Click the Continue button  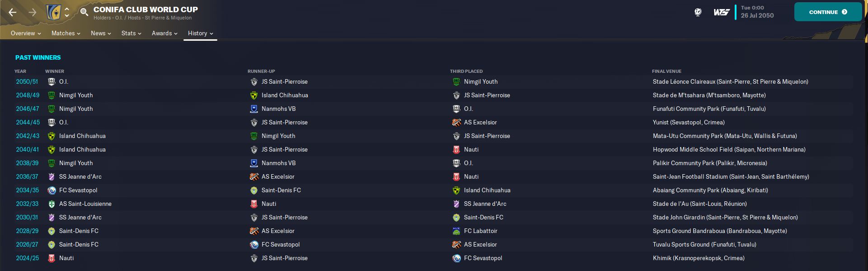point(828,12)
